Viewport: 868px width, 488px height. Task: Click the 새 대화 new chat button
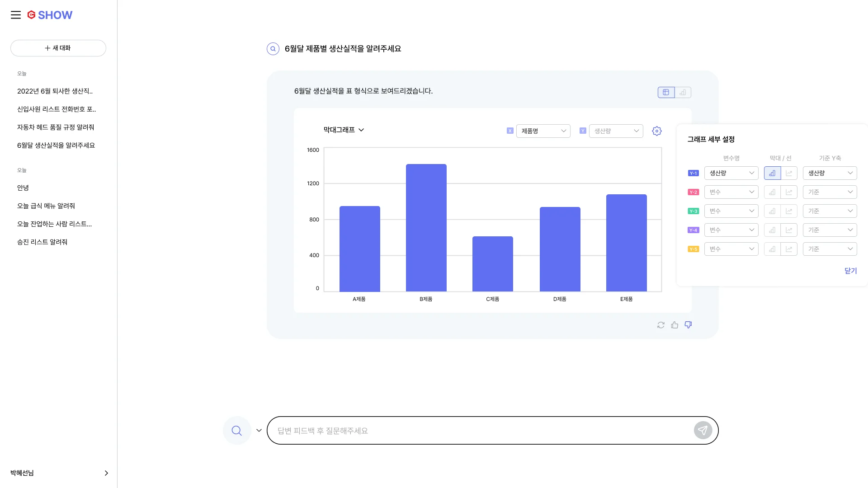point(58,48)
